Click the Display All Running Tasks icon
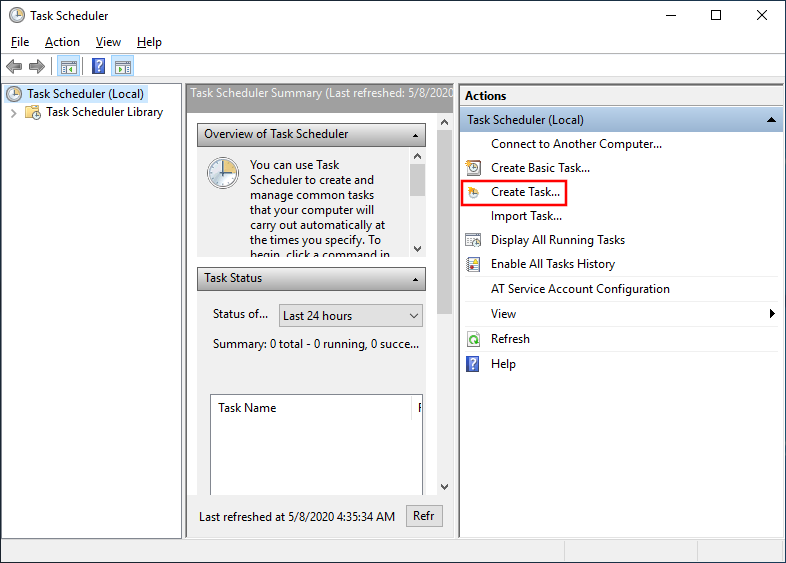Image resolution: width=786 pixels, height=563 pixels. pyautogui.click(x=474, y=240)
